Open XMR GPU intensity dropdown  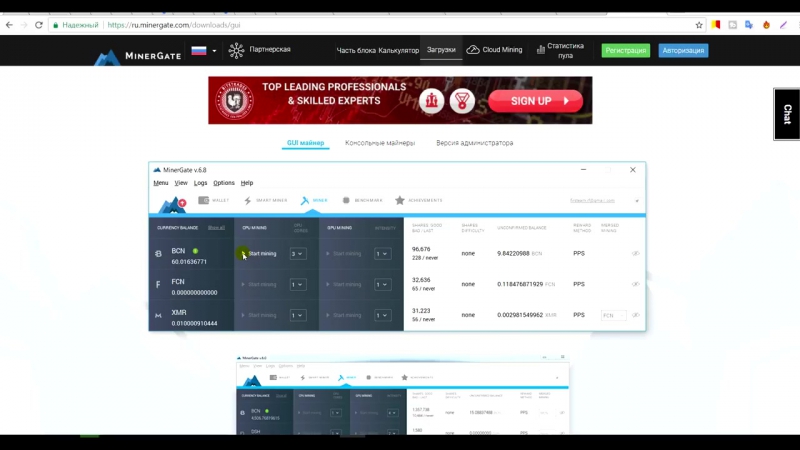[383, 315]
